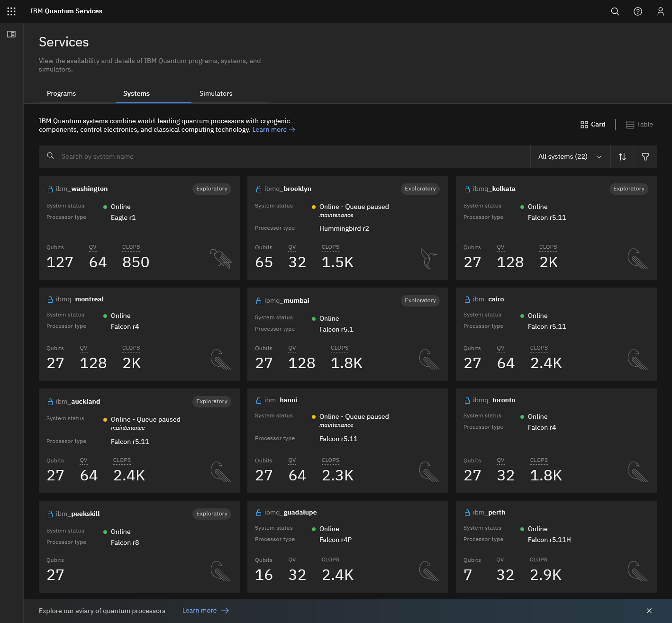
Task: Click Exploratory tag on ibm_washington card
Action: click(x=212, y=189)
